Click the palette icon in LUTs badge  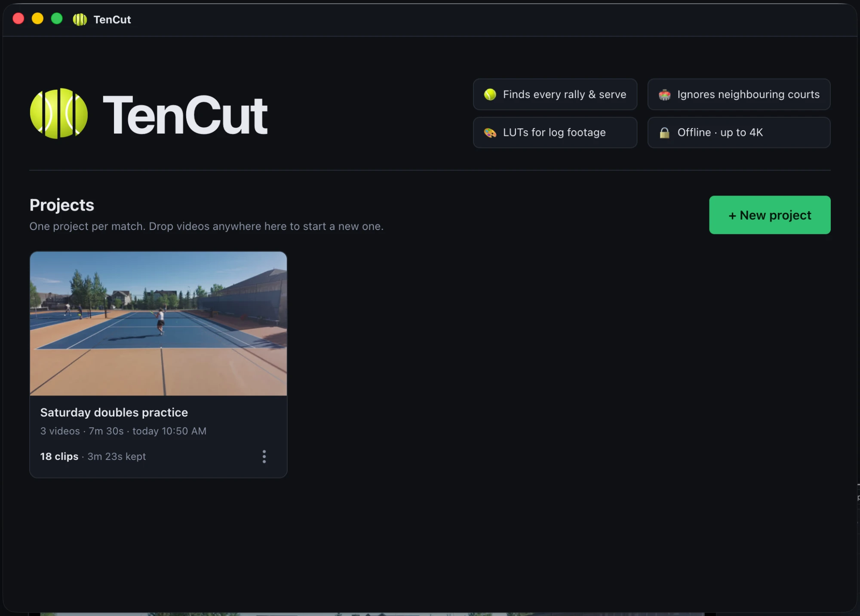click(x=490, y=133)
